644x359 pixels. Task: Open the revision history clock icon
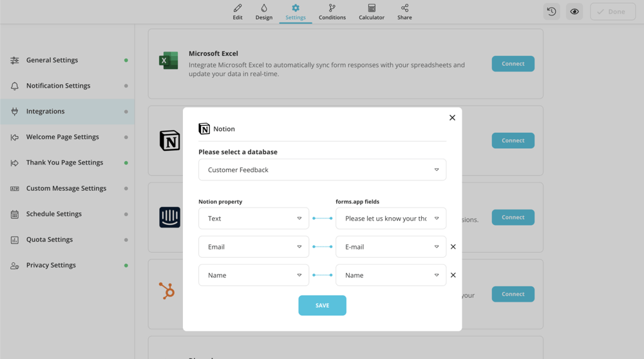[x=551, y=12]
